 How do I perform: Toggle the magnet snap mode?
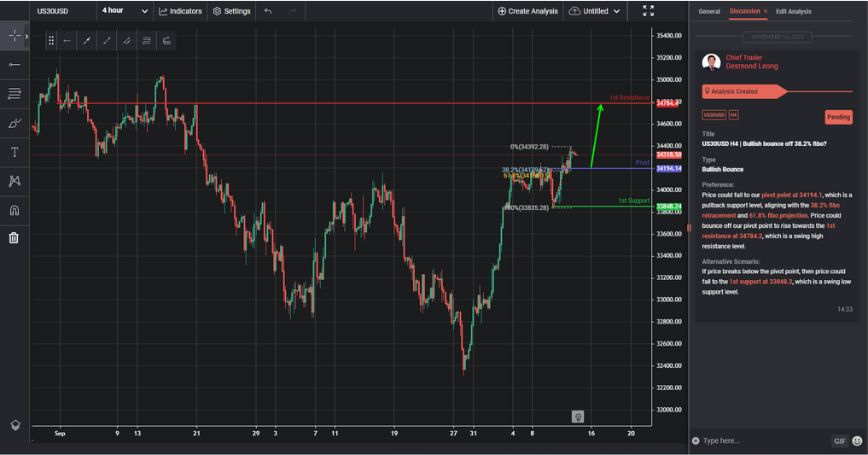point(15,210)
